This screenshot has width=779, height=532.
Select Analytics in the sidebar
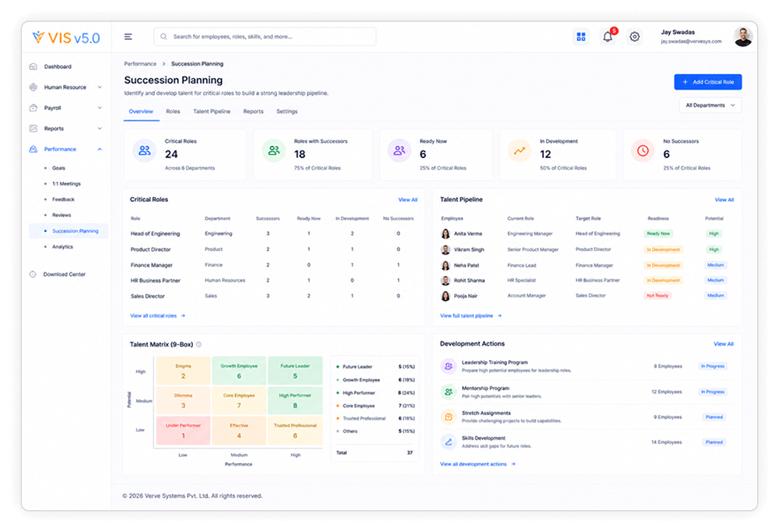(62, 247)
